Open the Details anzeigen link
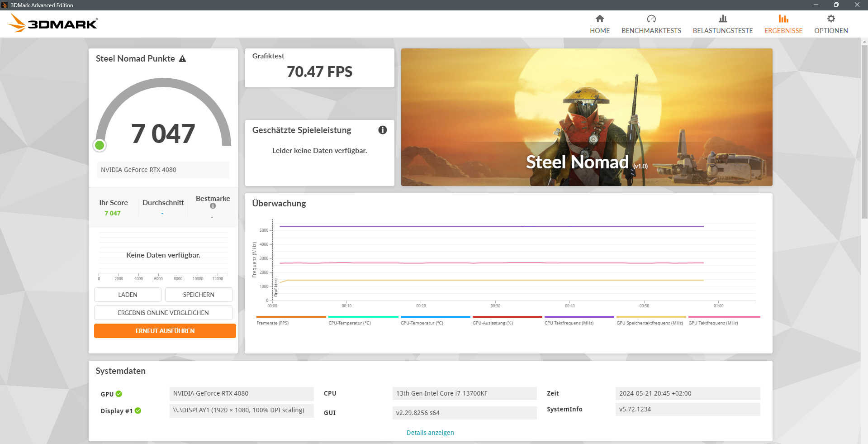The image size is (868, 444). 430,433
